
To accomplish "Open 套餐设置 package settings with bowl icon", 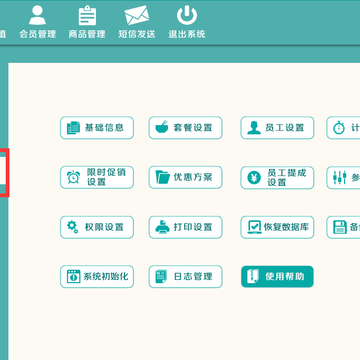I will click(x=186, y=128).
